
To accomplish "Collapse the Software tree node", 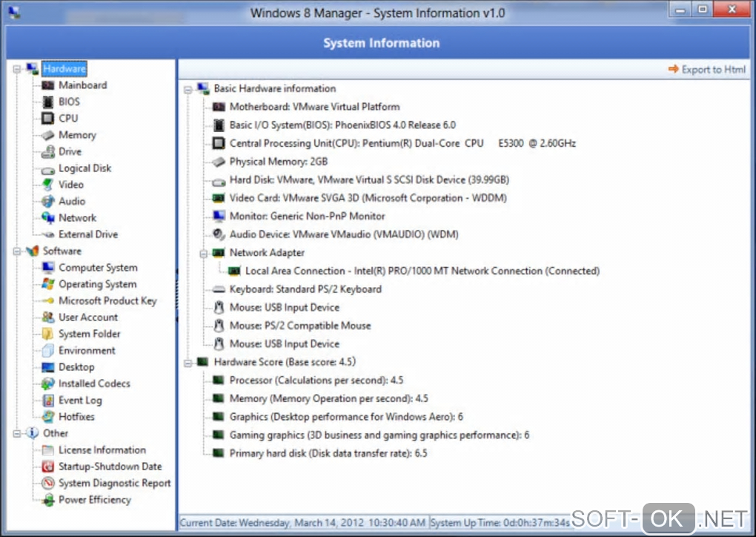I will coord(17,251).
